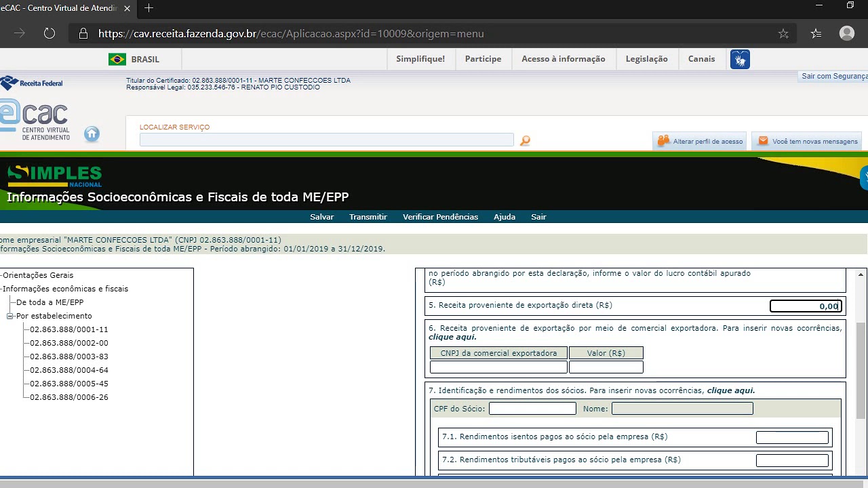Open the Ajuda menu item
Viewport: 868px width, 488px height.
point(505,217)
